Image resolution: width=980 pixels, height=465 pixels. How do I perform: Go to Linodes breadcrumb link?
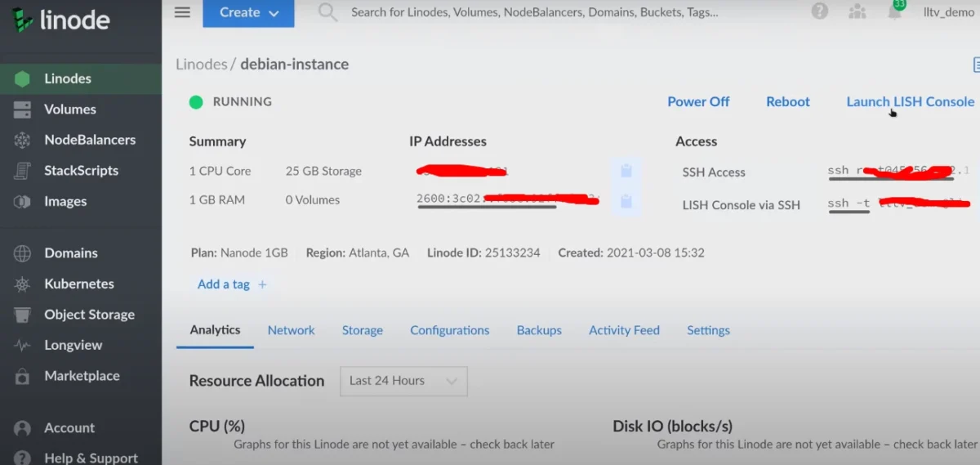coord(202,65)
